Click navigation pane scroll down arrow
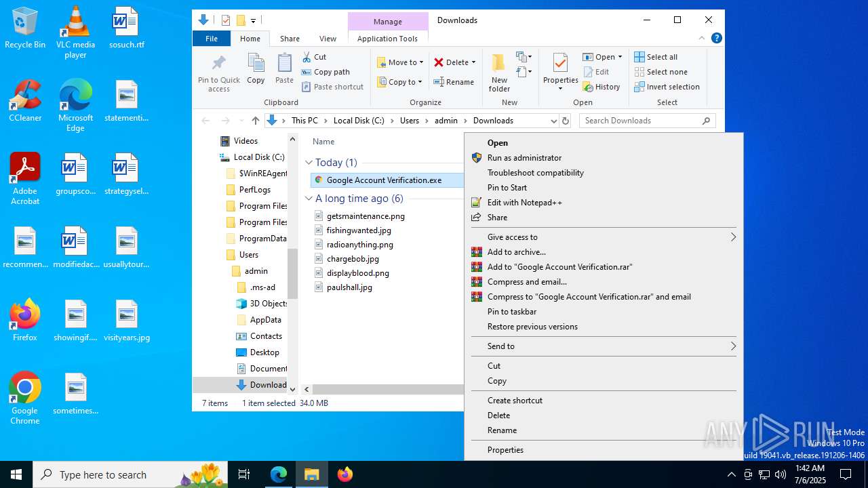Image resolution: width=868 pixels, height=488 pixels. tap(293, 389)
